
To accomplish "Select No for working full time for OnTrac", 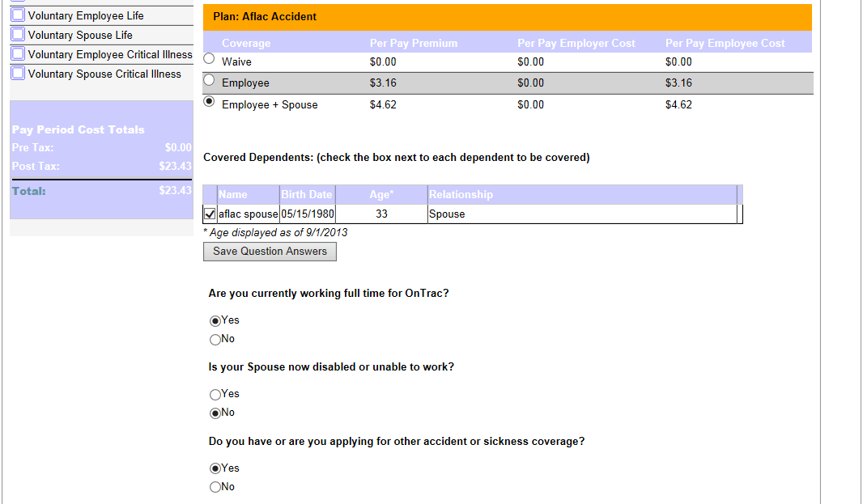I will pos(215,339).
